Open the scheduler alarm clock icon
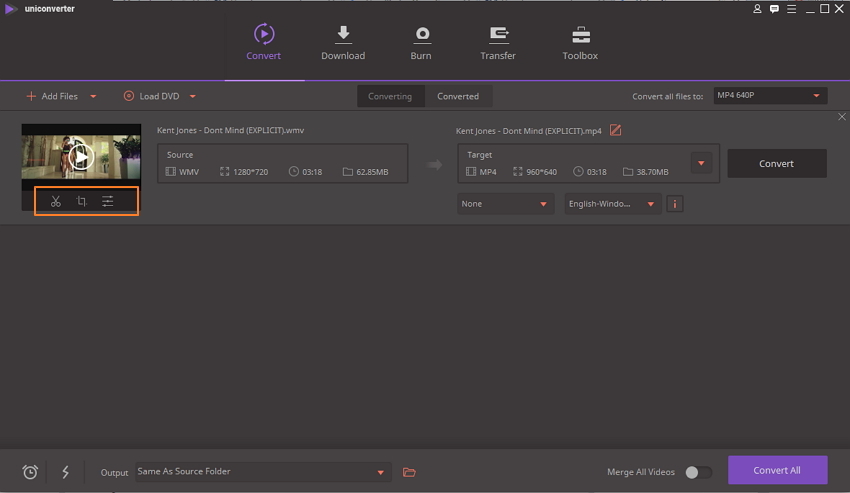Screen dimensions: 850x493 pos(30,472)
